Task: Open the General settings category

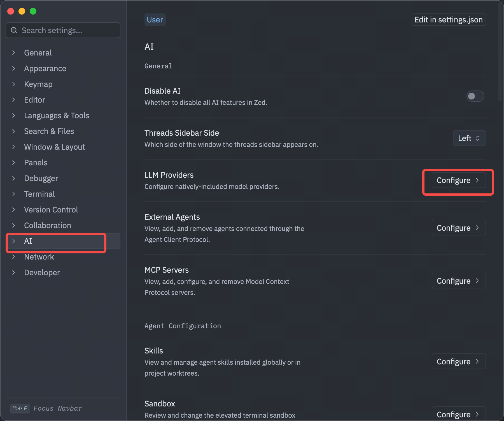Action: [63, 53]
